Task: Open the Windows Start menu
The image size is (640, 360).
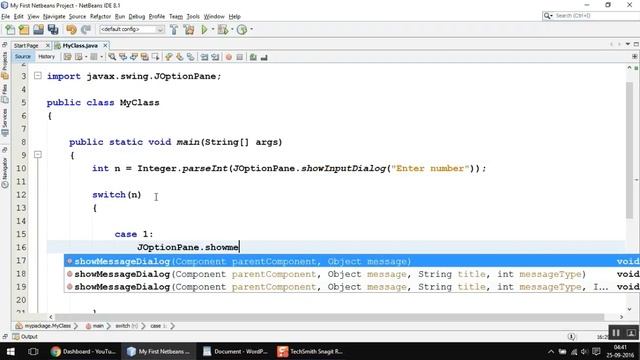Action: (11, 351)
